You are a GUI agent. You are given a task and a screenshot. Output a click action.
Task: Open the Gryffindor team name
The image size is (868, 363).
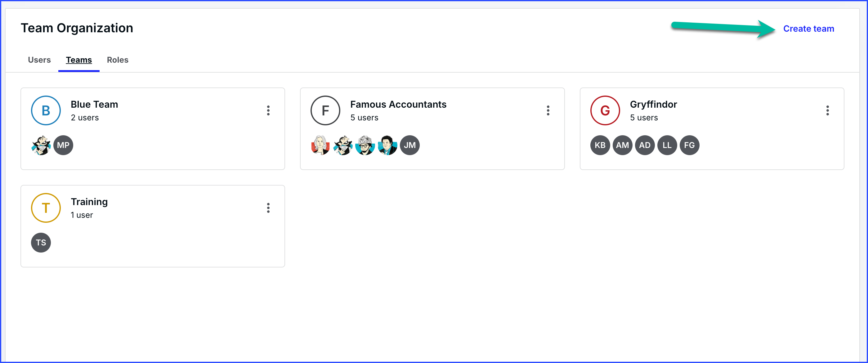point(653,105)
